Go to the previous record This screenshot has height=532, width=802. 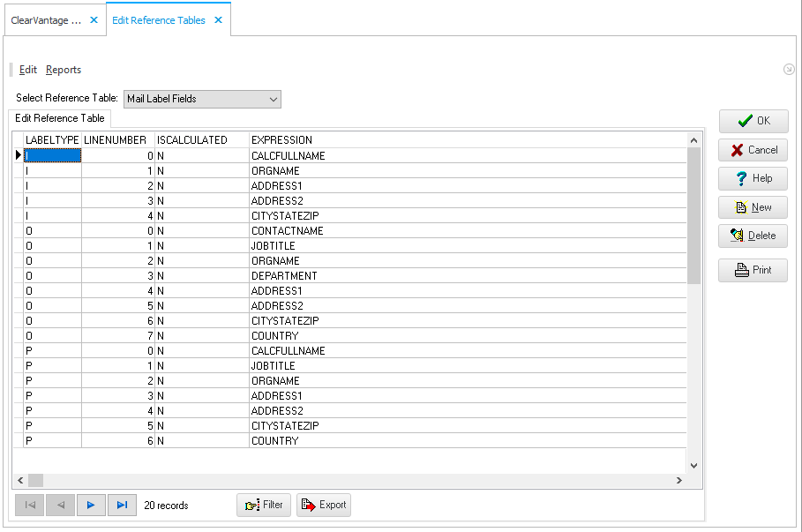[60, 505]
